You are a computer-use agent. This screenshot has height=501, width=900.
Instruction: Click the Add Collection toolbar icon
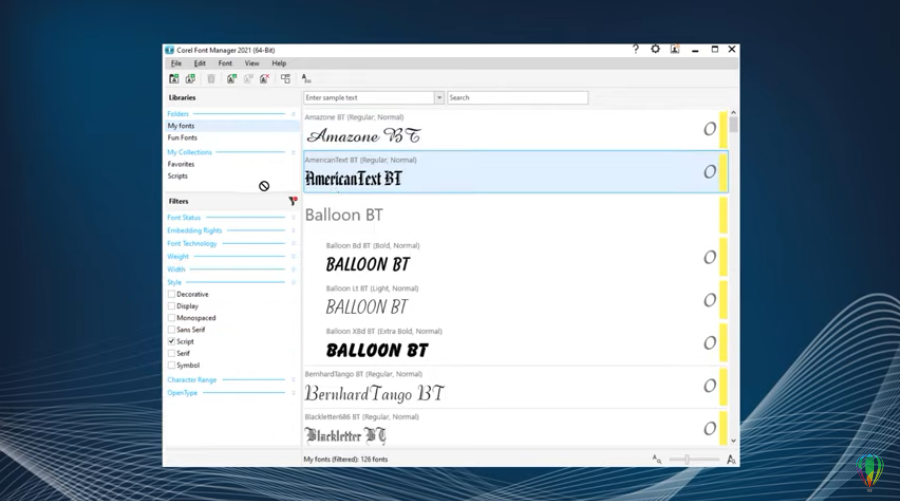click(190, 79)
